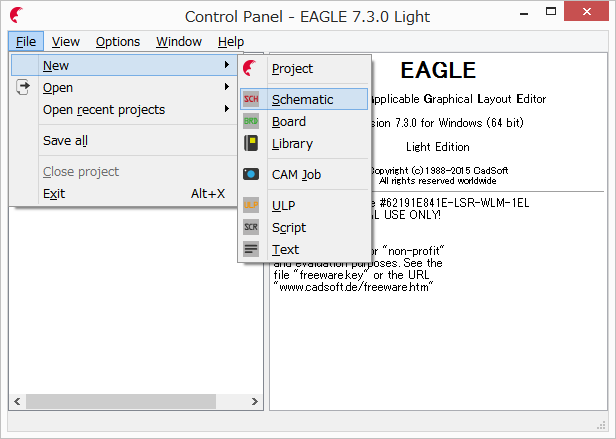The image size is (616, 439).
Task: Create a new Board
Action: tap(304, 121)
